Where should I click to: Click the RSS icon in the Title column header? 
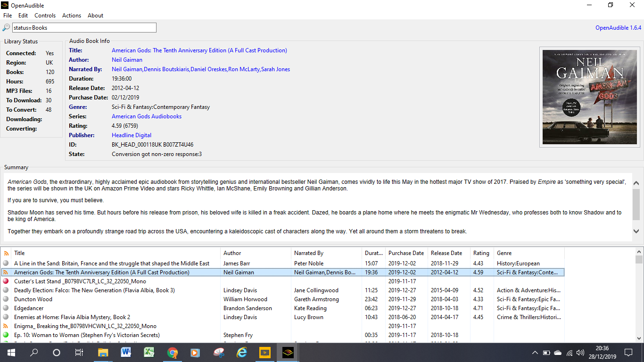tap(5, 253)
